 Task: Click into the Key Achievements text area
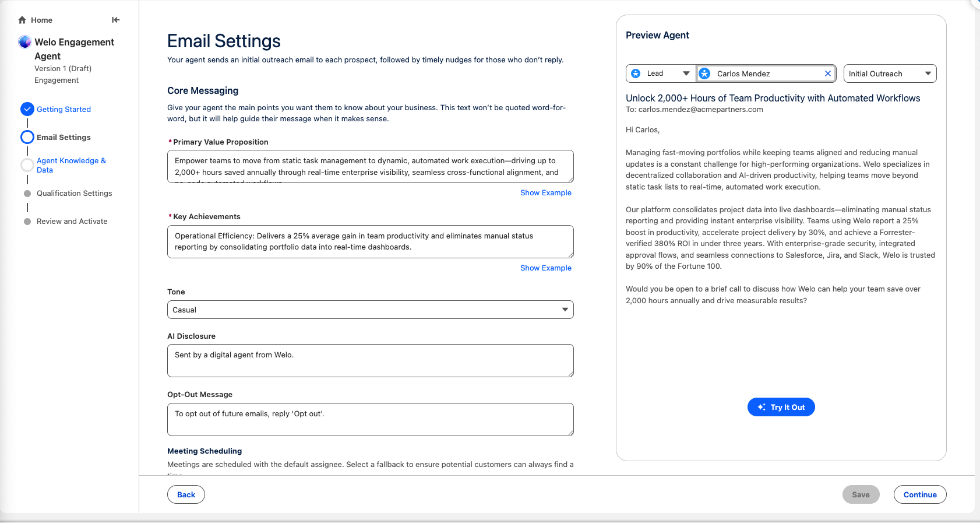point(371,241)
